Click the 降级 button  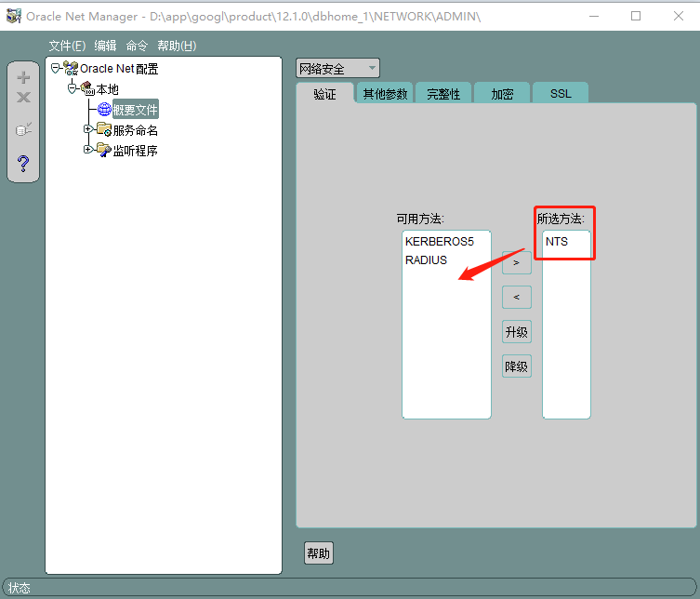(x=517, y=366)
